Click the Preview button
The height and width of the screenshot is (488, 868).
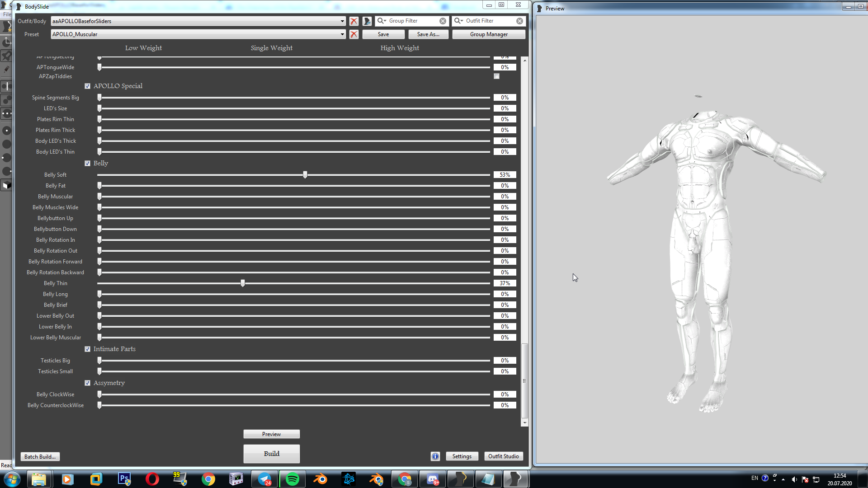pos(271,434)
